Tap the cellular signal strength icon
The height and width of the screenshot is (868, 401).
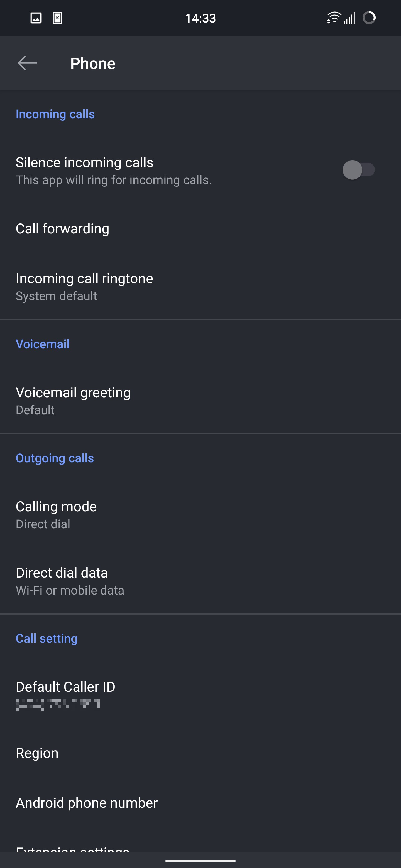click(349, 18)
